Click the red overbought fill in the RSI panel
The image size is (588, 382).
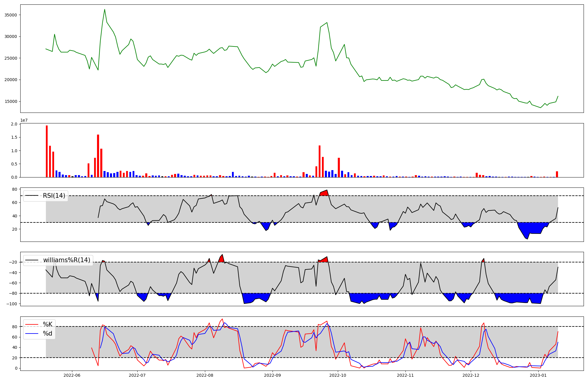pos(325,193)
